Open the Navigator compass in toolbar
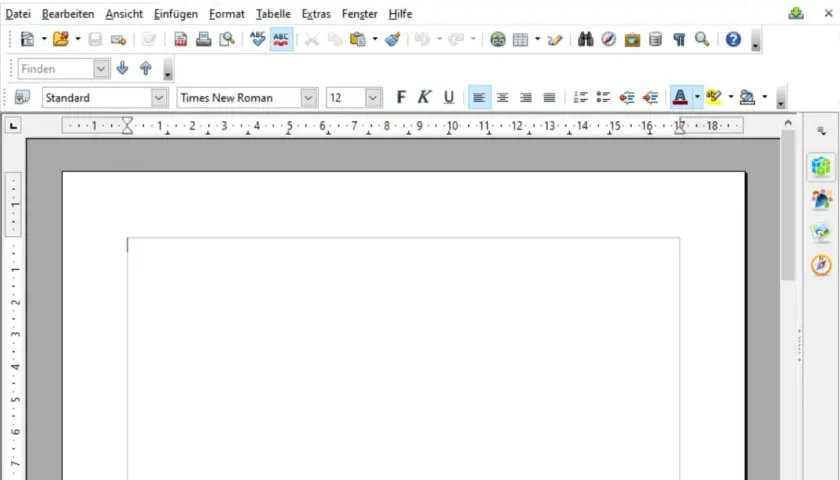This screenshot has width=840, height=480. [x=609, y=39]
